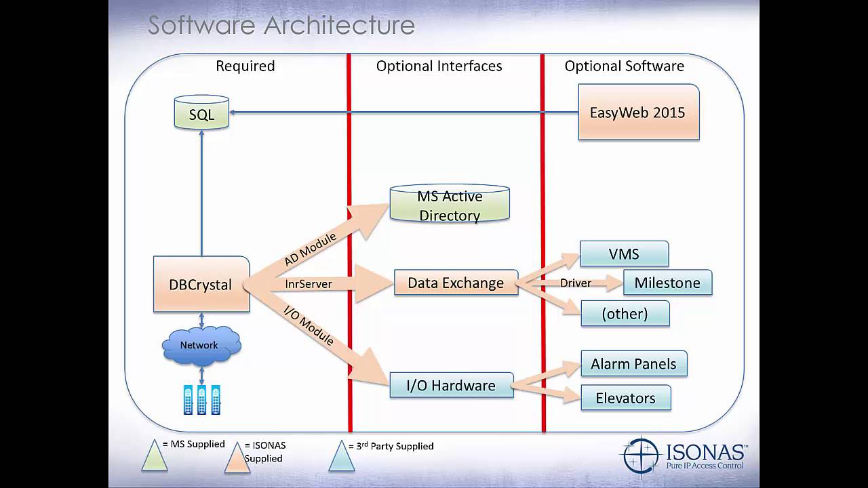This screenshot has height=488, width=868.
Task: Click the '= MS Supplied' legend text
Action: pyautogui.click(x=193, y=444)
